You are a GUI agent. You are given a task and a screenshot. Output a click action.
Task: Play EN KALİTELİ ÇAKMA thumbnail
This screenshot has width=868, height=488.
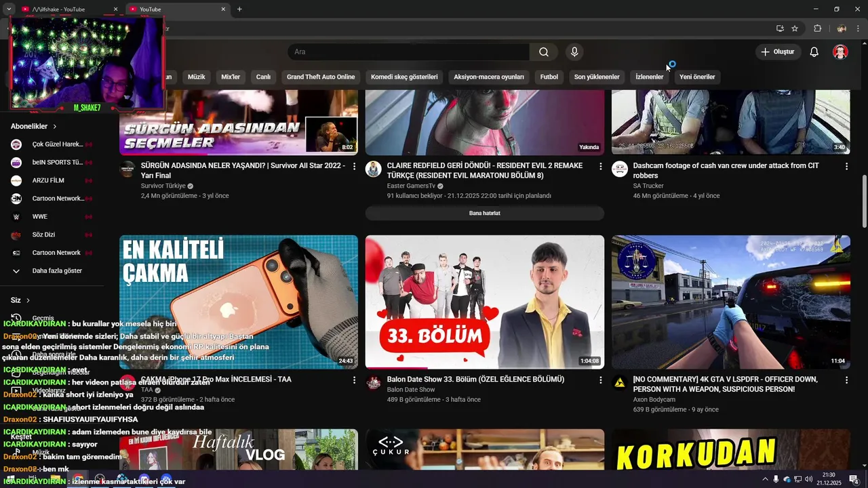[x=239, y=302]
